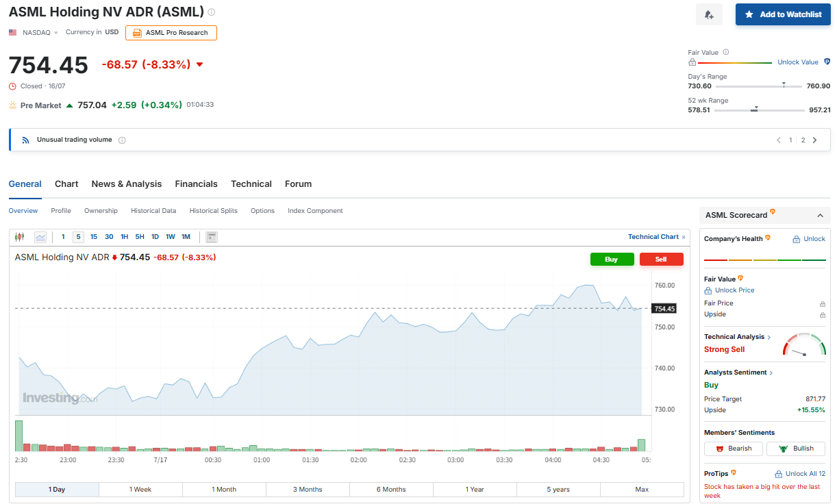Click the green Buy button
This screenshot has height=504, width=837.
(612, 260)
